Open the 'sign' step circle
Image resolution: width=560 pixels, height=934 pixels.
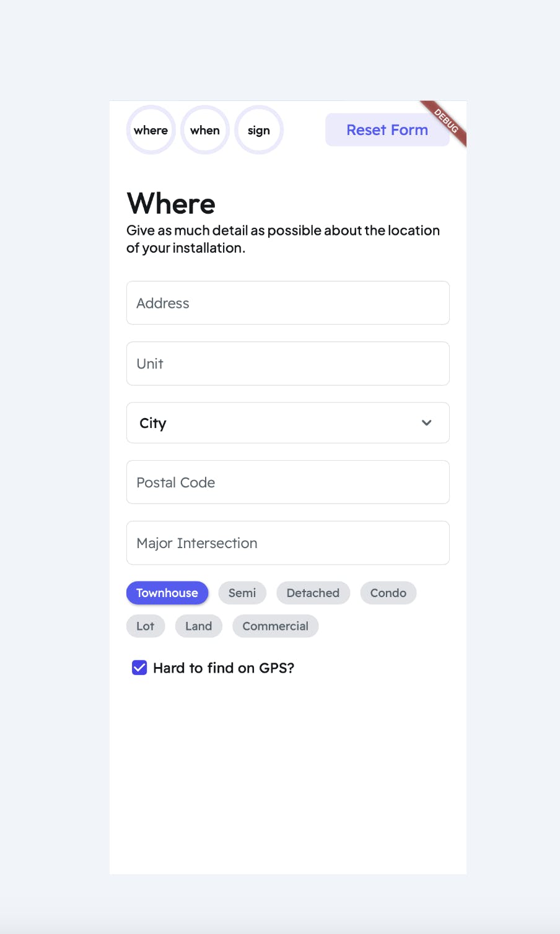click(259, 130)
